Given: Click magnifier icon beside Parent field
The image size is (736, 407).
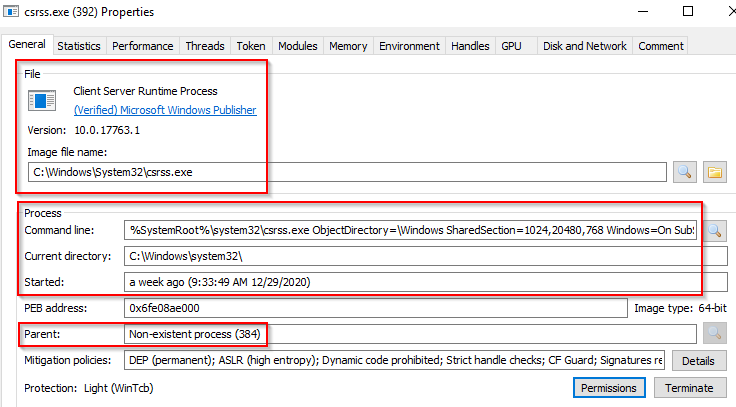Looking at the screenshot, I should tap(715, 333).
